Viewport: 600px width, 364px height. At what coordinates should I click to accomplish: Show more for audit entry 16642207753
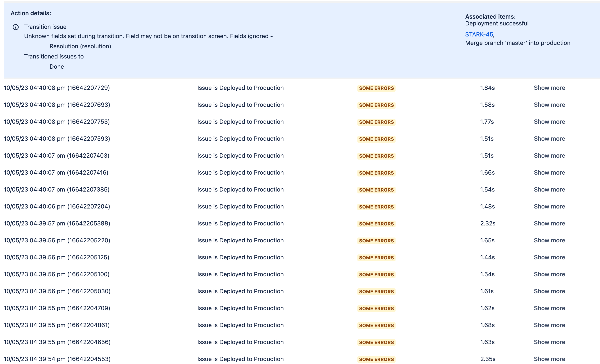click(x=549, y=122)
